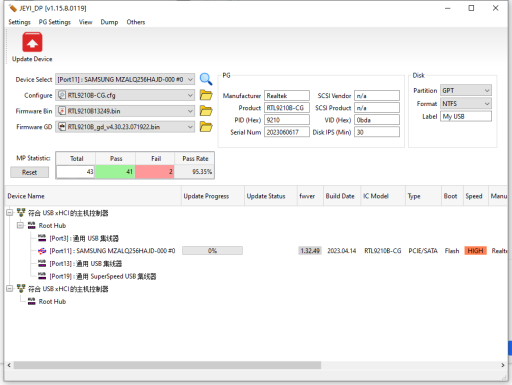
Task: Click first Root Hub icon
Action: tap(32, 225)
